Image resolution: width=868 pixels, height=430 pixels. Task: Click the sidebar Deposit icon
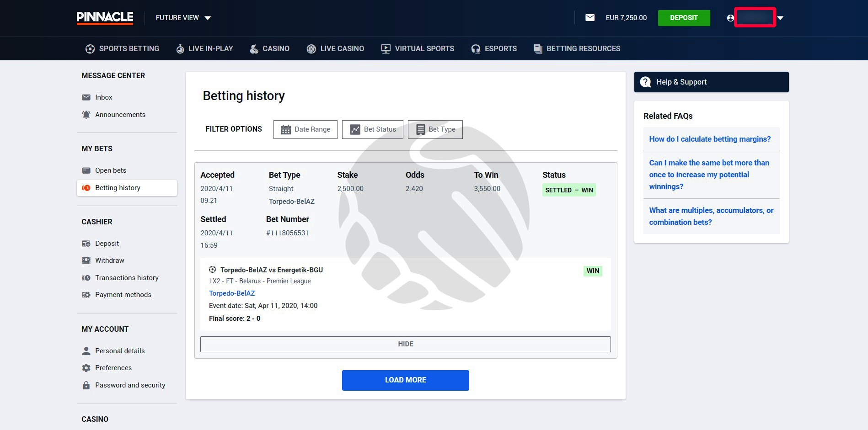(86, 244)
